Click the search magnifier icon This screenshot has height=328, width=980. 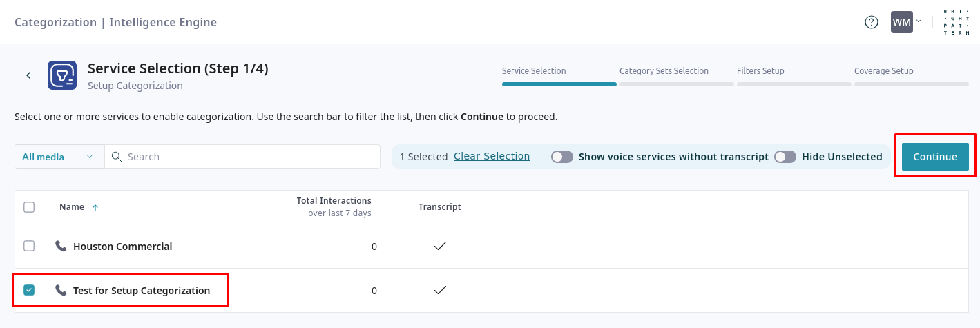point(117,157)
